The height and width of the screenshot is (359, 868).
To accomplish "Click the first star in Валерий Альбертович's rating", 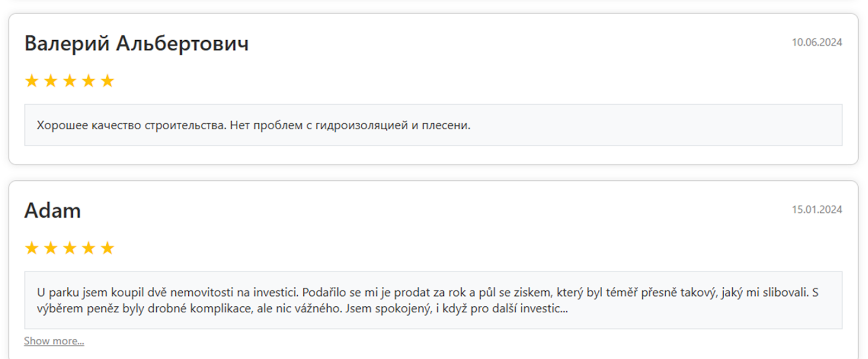I will [x=33, y=80].
